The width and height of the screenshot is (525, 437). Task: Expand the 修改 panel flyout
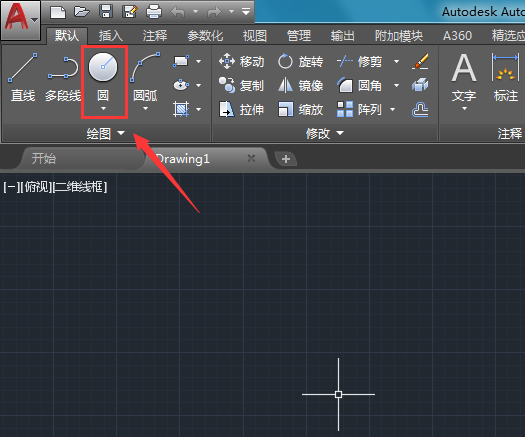point(324,134)
